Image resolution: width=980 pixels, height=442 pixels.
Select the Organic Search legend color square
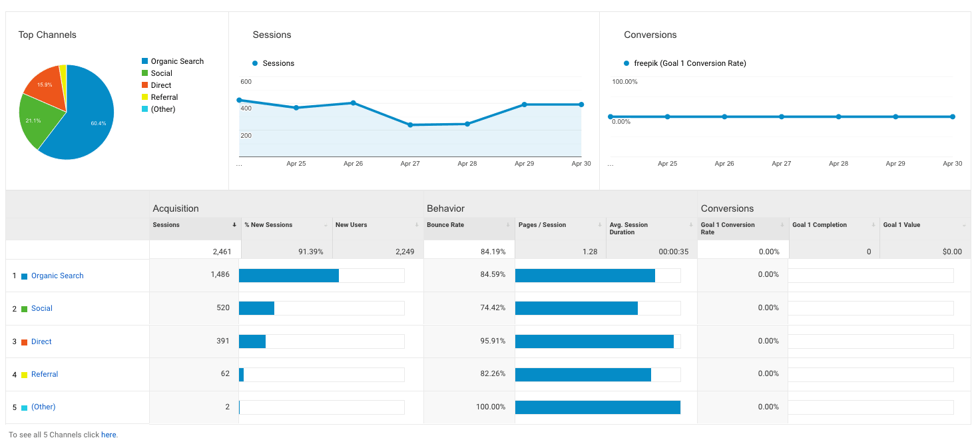[144, 61]
